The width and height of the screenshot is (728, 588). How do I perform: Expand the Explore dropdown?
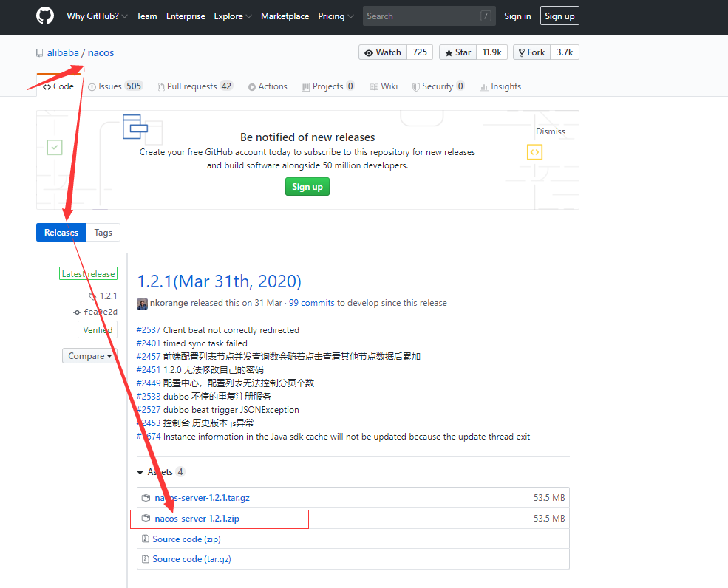(233, 16)
